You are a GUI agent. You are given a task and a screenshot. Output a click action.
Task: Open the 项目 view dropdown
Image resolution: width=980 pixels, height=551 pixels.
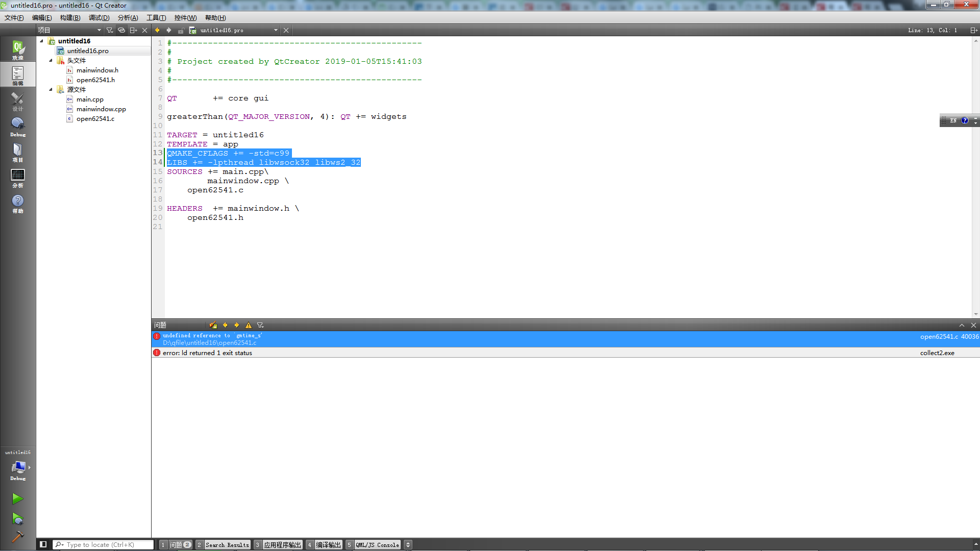(99, 30)
